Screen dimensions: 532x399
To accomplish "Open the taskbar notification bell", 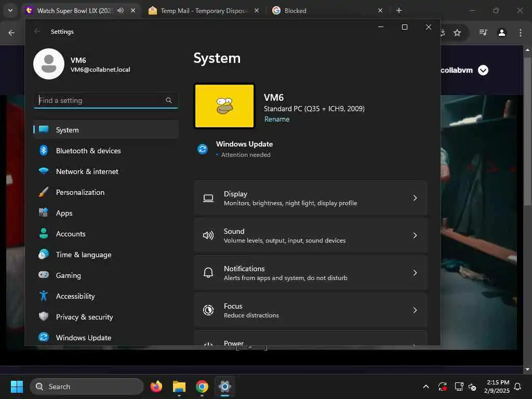I will [517, 387].
